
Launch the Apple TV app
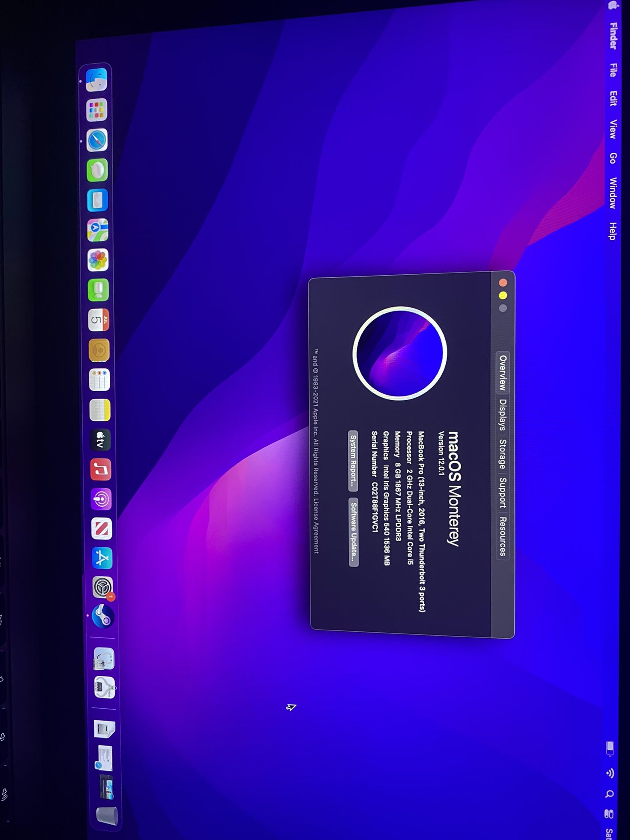pos(100,440)
